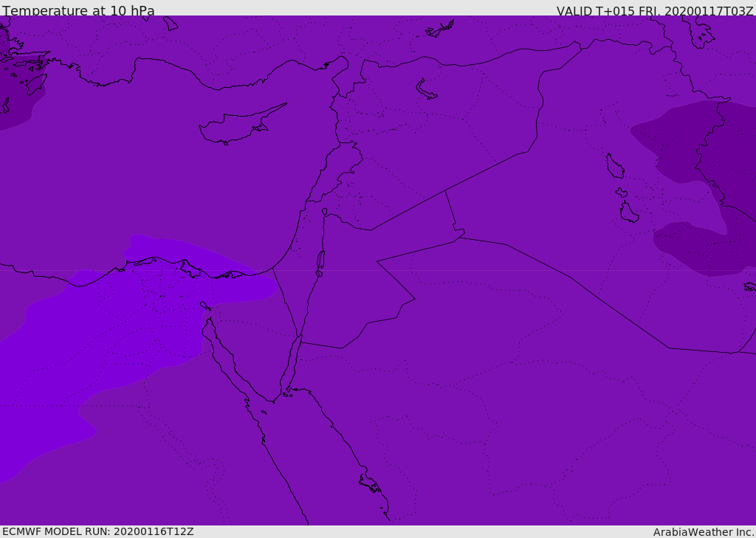Click the ECMWF MODEL RUN label
756x538 pixels.
coord(97,531)
